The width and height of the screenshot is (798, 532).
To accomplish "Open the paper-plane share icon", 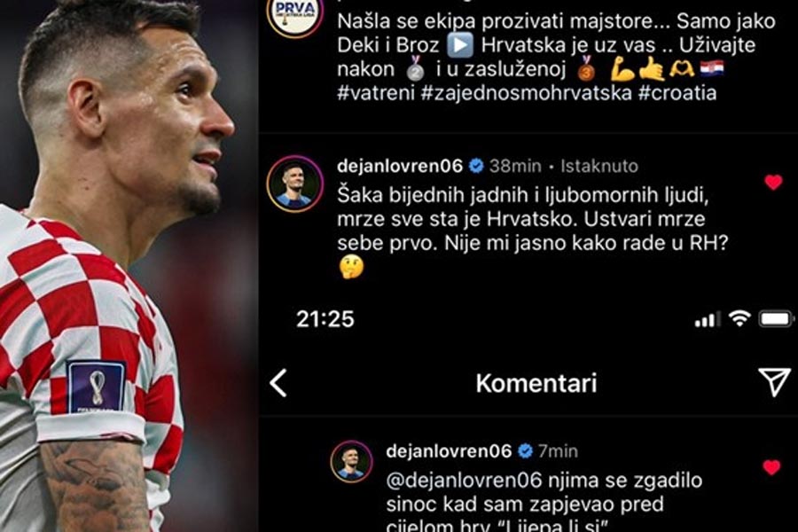I will [x=775, y=380].
